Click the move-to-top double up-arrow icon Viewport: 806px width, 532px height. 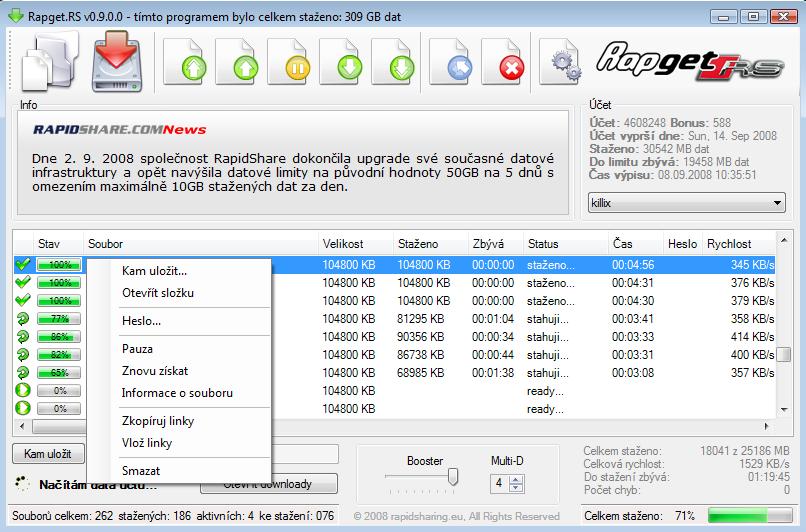click(185, 61)
